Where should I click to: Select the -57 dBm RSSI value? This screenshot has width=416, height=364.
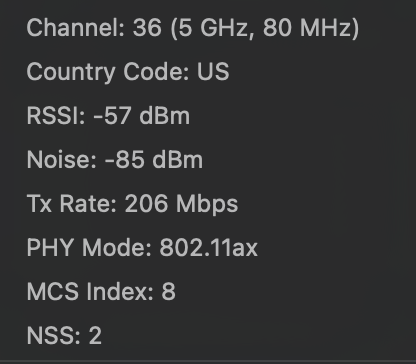[x=142, y=116]
